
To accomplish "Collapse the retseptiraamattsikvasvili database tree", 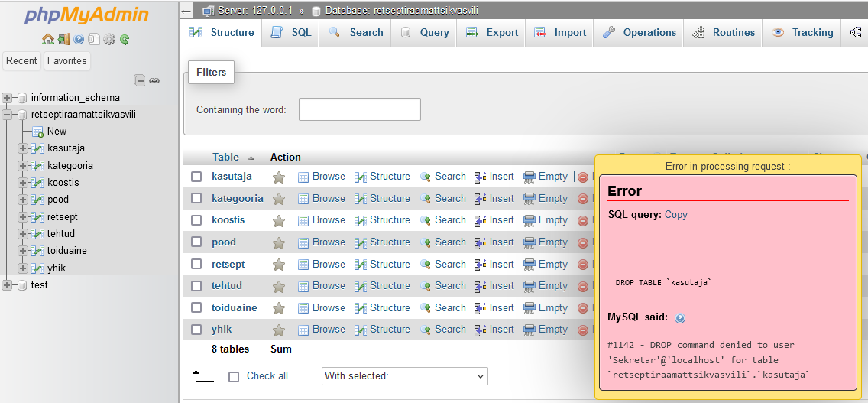I will pos(8,115).
